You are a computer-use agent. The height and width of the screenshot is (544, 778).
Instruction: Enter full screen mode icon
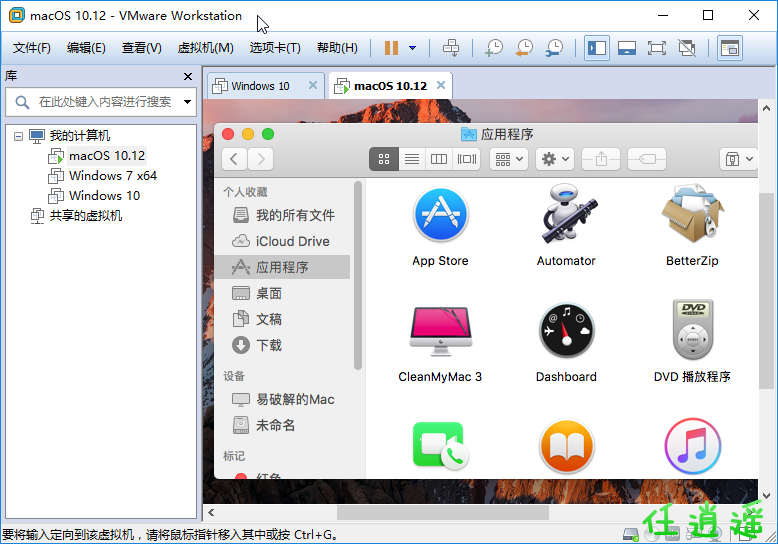656,48
